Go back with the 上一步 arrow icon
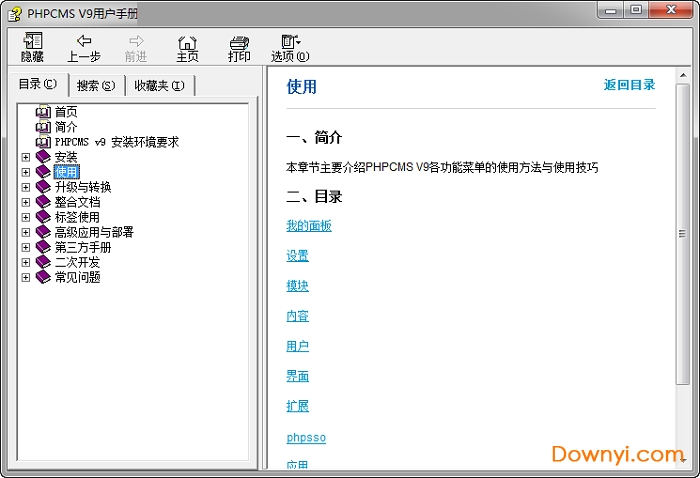This screenshot has width=700, height=478. click(x=84, y=41)
